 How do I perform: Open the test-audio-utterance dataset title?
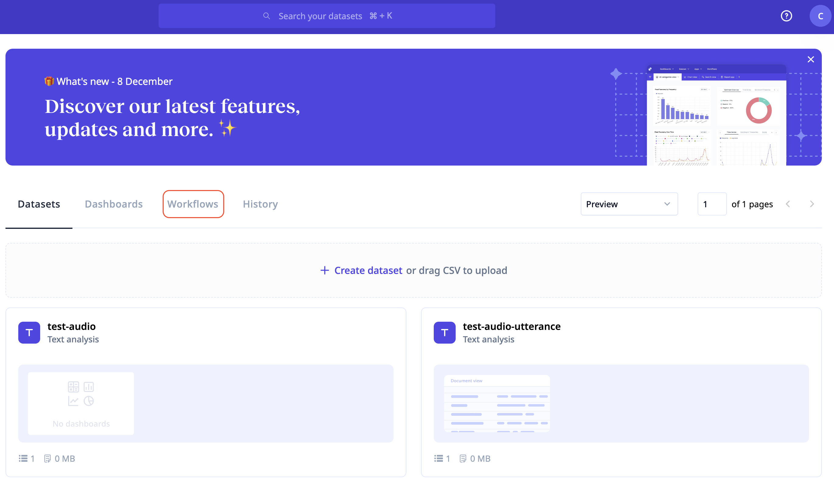(x=511, y=326)
